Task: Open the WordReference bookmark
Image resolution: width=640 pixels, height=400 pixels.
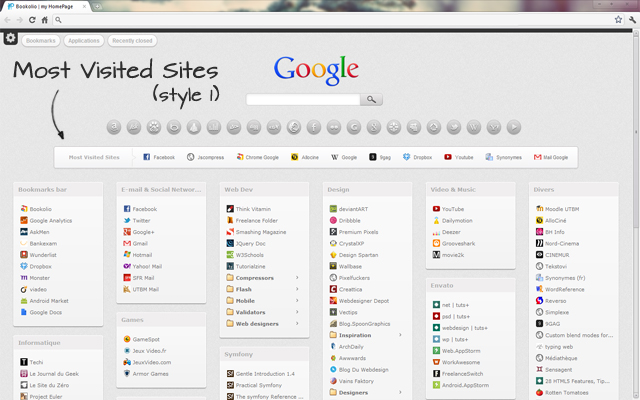Action: click(x=560, y=289)
